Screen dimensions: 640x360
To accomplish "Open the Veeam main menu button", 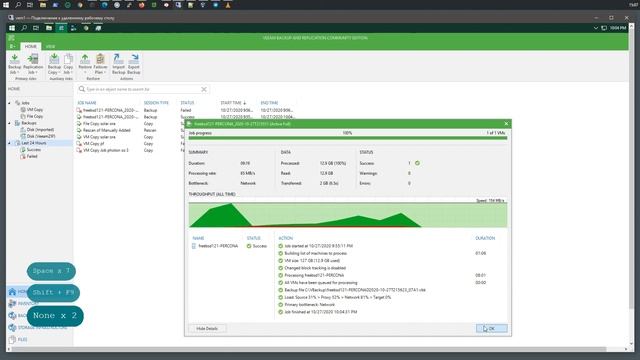I will [x=12, y=46].
